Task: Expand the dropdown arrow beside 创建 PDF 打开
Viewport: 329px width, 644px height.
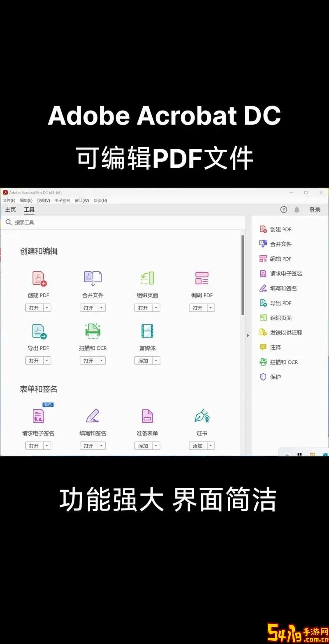Action: 47,308
